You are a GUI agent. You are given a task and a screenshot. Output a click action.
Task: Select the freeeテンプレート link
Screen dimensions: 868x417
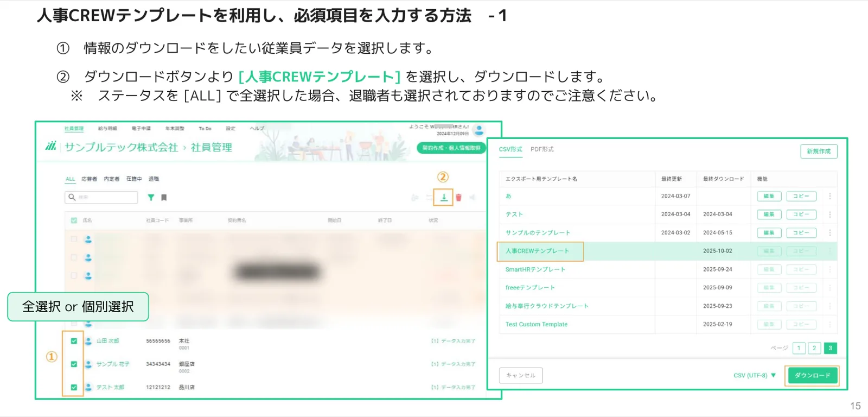click(530, 288)
